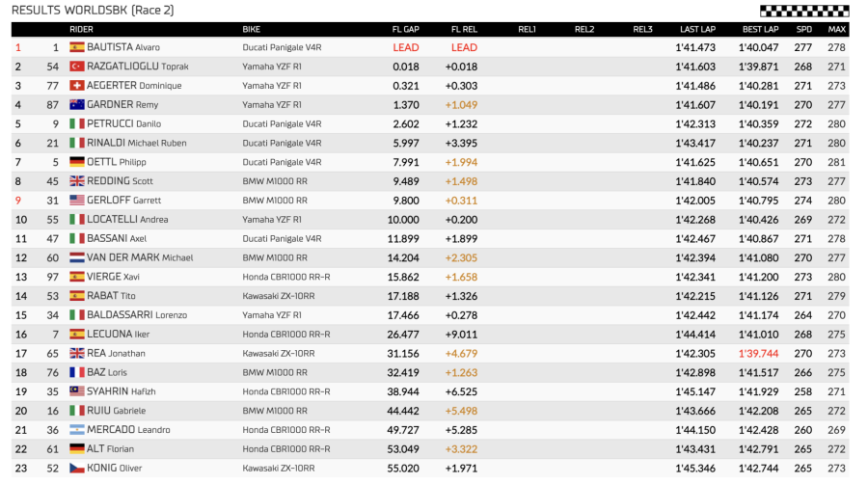Click the FL GAP column header
This screenshot has height=484, width=868.
[x=405, y=29]
